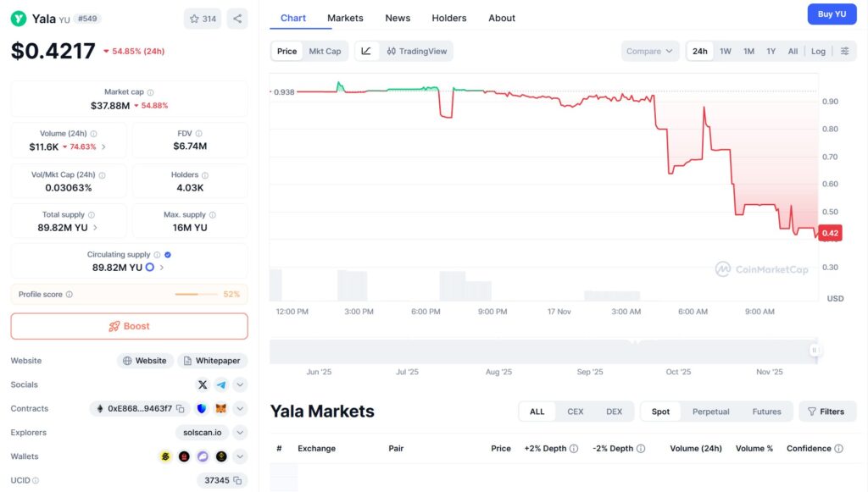Screen dimensions: 868x492
Task: Grab the chart range slider handle
Action: click(815, 350)
